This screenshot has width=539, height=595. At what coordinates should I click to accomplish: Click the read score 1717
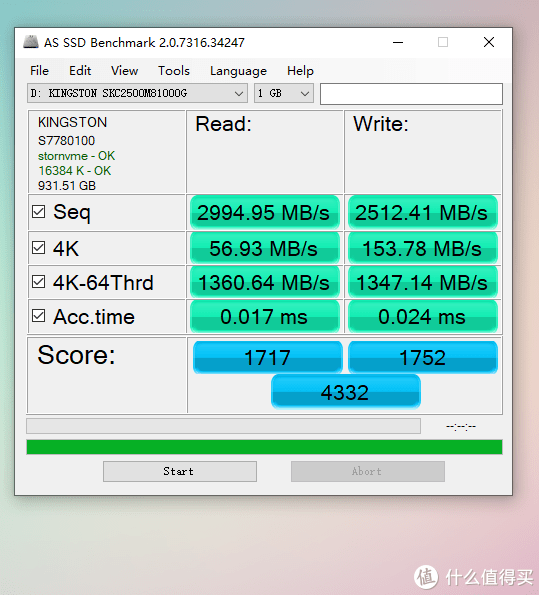pos(268,357)
